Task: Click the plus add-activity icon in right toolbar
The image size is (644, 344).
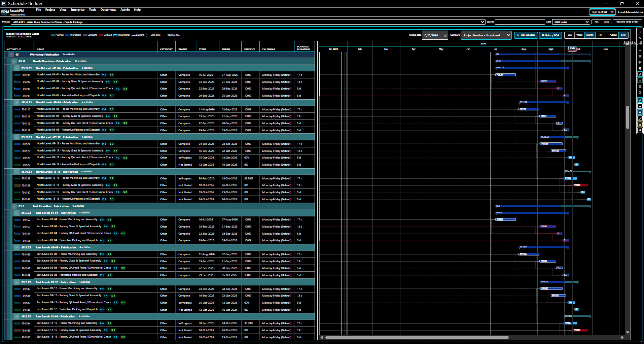Action: (640, 32)
